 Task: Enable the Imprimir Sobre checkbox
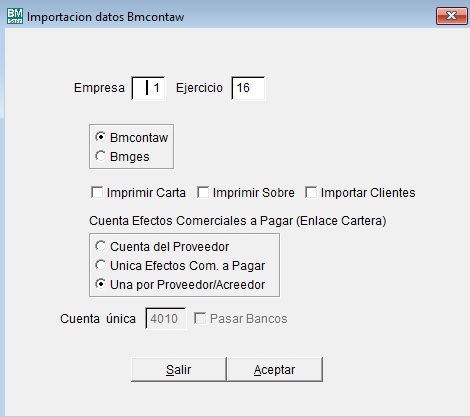pos(203,192)
